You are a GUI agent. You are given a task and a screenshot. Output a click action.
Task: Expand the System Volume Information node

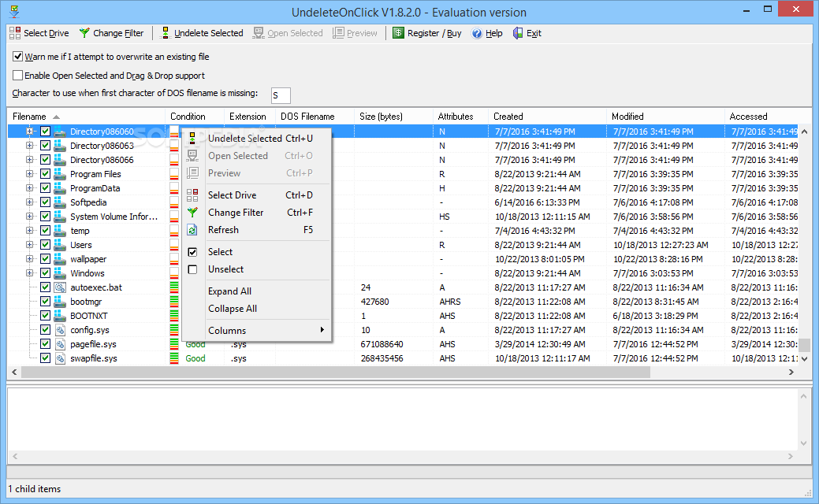click(29, 216)
